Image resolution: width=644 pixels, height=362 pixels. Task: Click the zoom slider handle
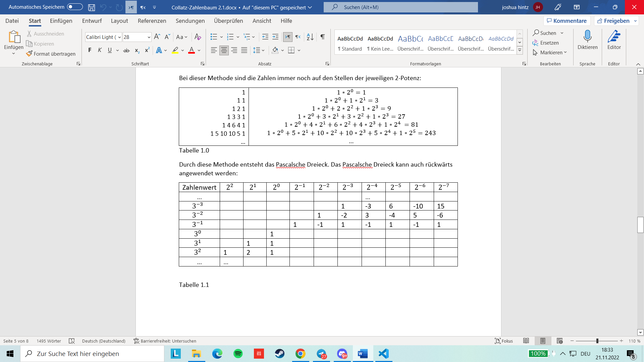597,341
